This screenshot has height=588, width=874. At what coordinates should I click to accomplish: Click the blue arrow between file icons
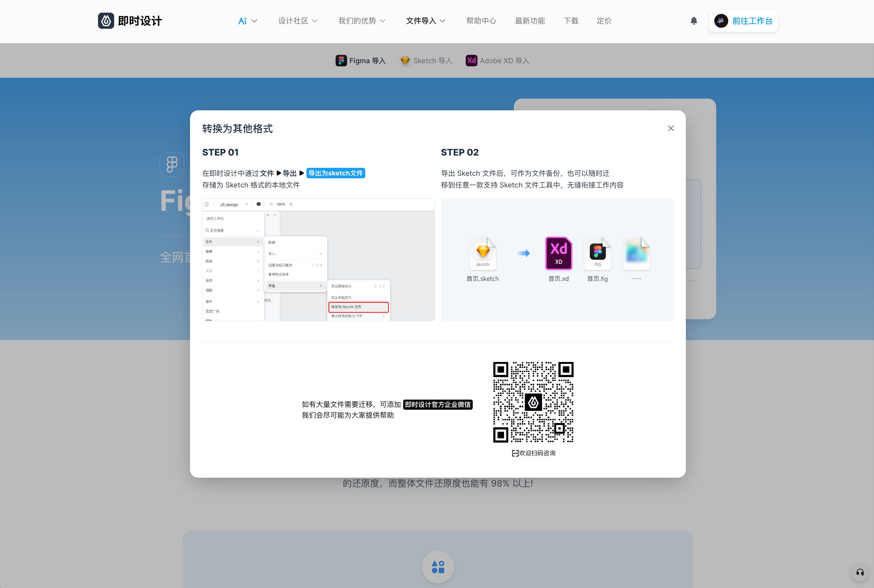coord(523,253)
